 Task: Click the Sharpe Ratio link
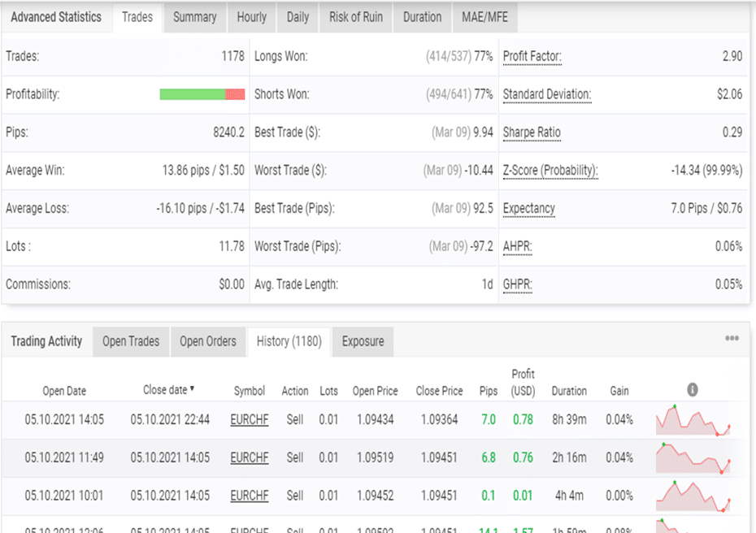pyautogui.click(x=532, y=132)
